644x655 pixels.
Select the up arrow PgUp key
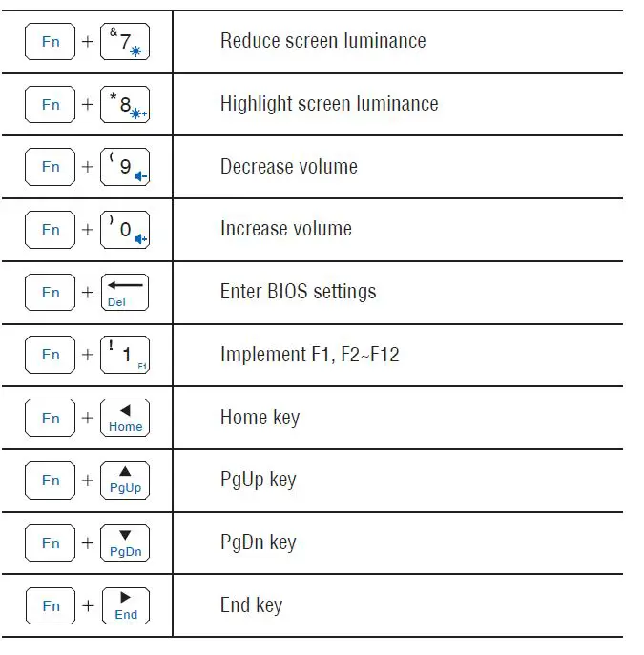pos(125,480)
